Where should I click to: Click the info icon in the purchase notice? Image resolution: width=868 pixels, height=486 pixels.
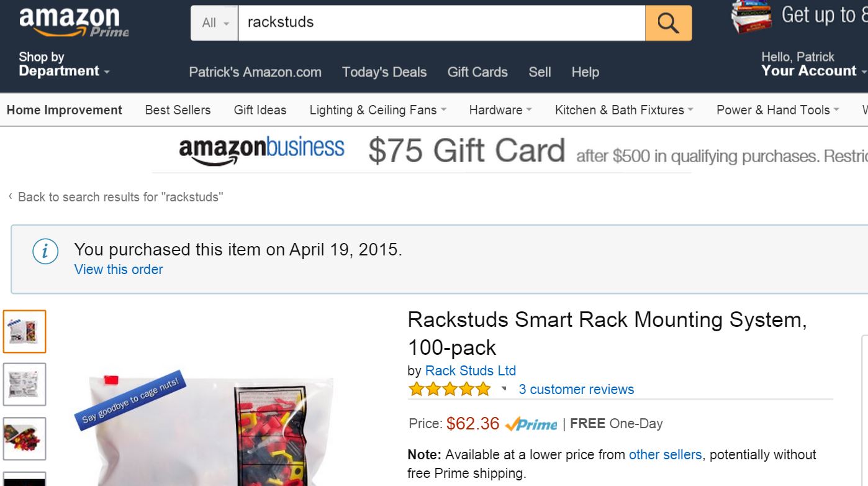tap(43, 251)
